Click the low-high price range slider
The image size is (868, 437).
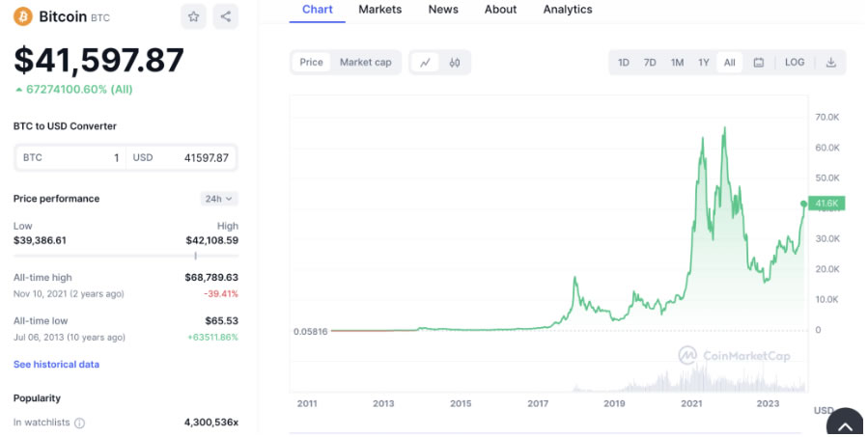coord(126,256)
